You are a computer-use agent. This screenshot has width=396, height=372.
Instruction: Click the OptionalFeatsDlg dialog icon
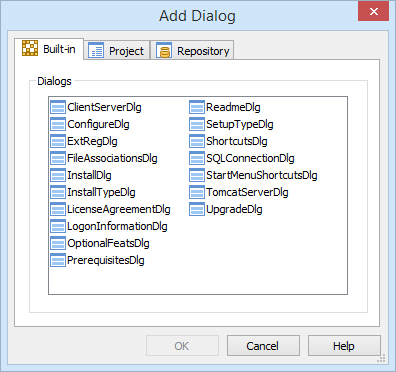58,243
